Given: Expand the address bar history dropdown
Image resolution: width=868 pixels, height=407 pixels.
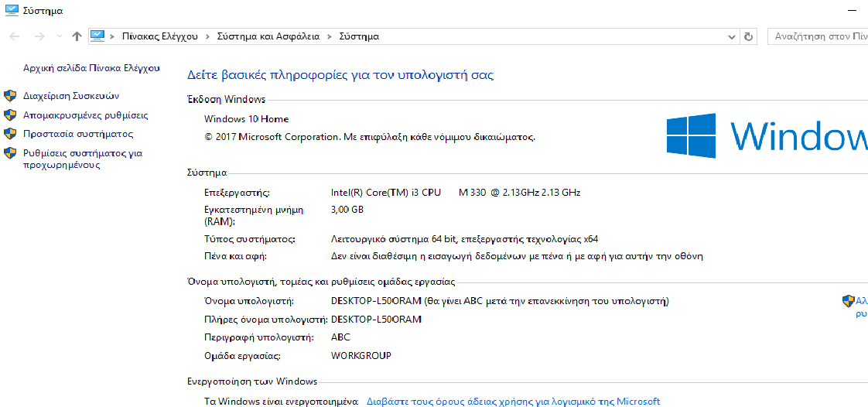Looking at the screenshot, I should click(733, 36).
